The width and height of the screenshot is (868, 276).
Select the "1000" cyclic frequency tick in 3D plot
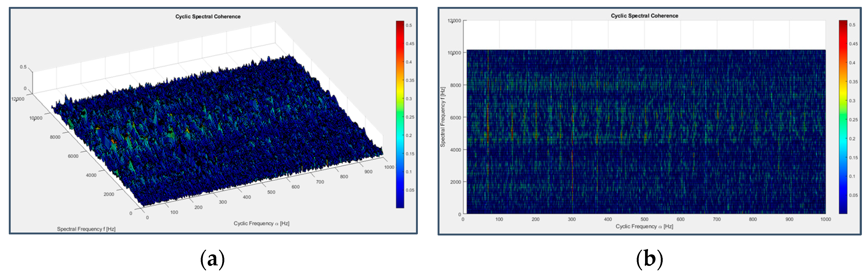click(x=389, y=167)
